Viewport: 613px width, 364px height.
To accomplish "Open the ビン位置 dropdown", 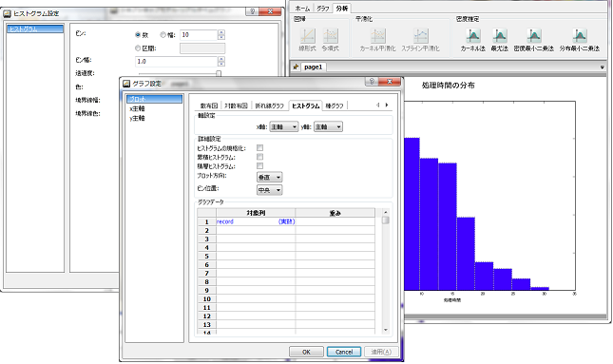I will click(x=269, y=190).
